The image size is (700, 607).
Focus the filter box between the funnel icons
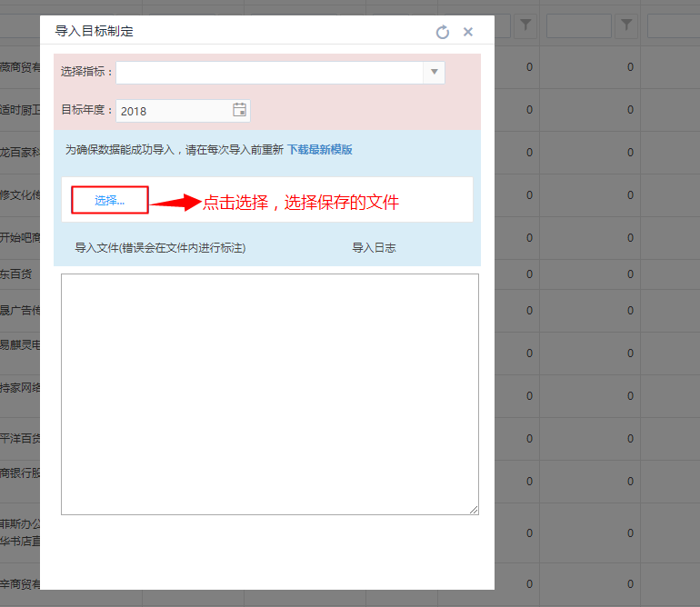click(579, 26)
